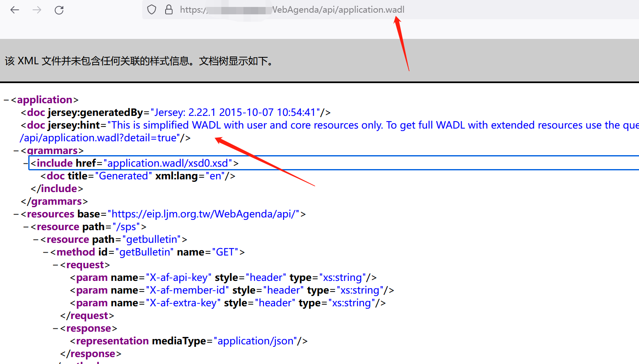
Task: Collapse the getBulletin method node
Action: [x=45, y=252]
